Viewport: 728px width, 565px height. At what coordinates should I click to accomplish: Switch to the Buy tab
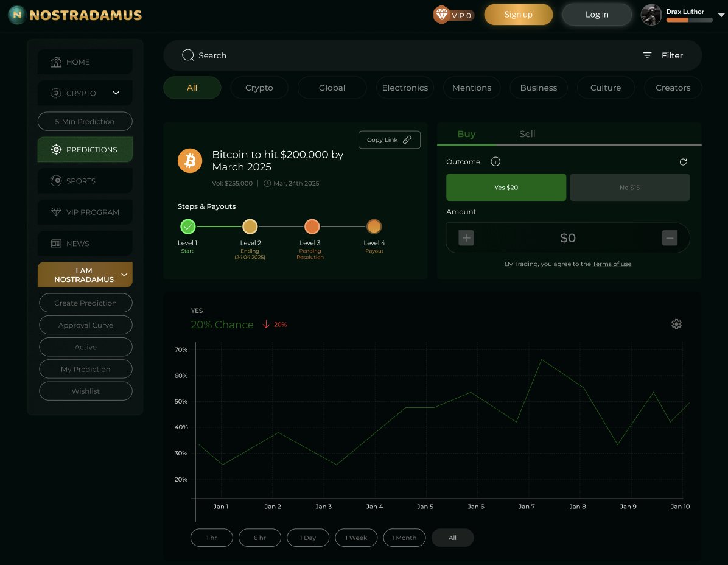click(466, 134)
